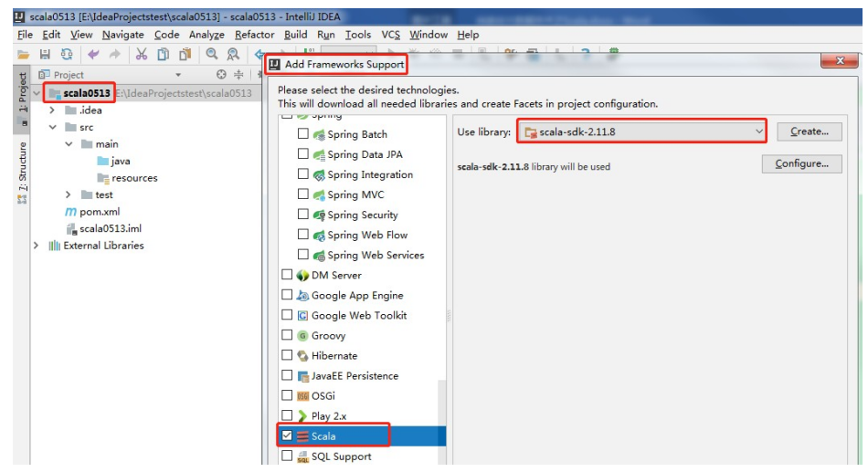Uncheck the Scala checkbox
This screenshot has height=472, width=868.
(x=287, y=435)
